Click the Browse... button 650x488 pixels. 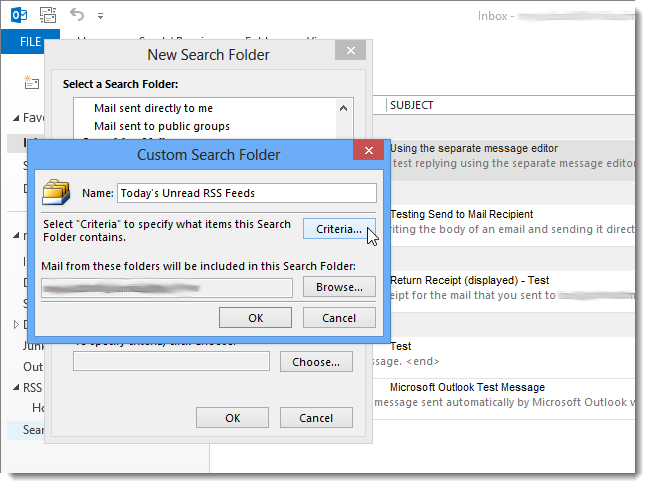click(x=339, y=287)
